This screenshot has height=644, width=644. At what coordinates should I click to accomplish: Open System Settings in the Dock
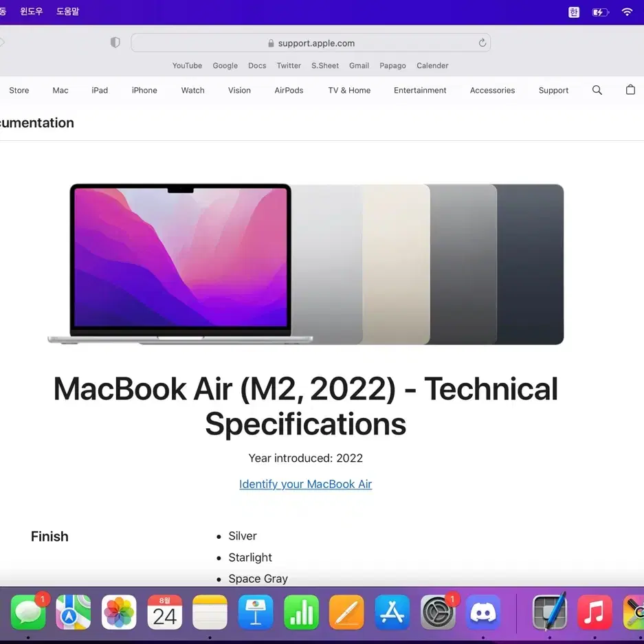coord(438,612)
